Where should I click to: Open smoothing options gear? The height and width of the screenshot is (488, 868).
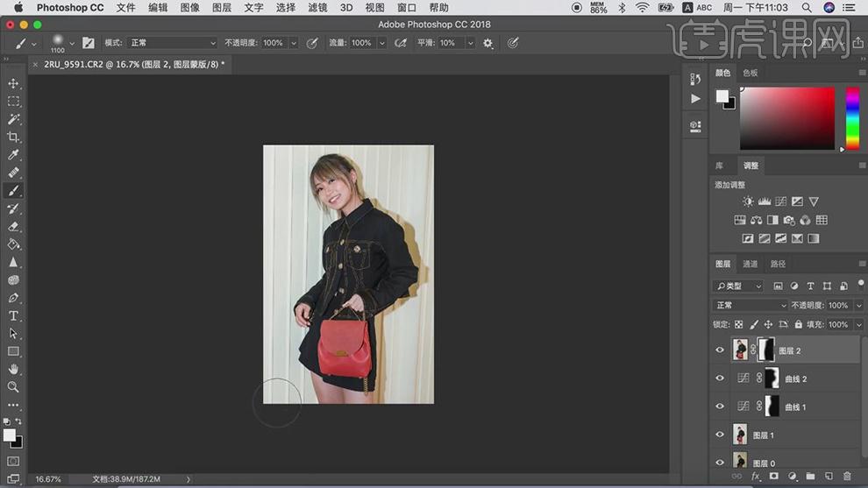[487, 43]
